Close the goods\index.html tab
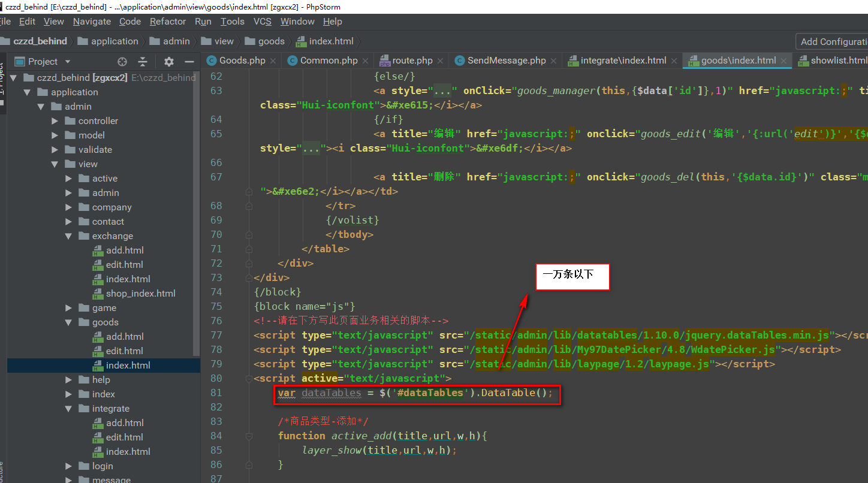Viewport: 868px width, 483px height. coord(783,61)
